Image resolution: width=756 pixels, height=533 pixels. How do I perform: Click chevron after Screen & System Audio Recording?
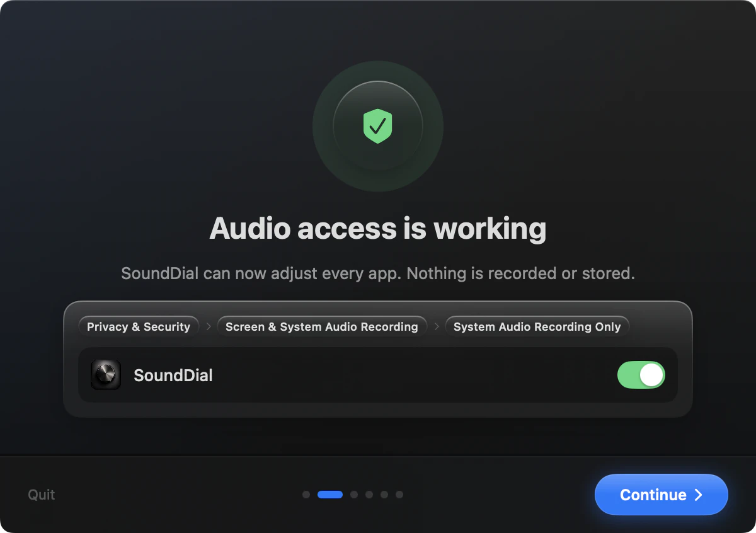(437, 326)
